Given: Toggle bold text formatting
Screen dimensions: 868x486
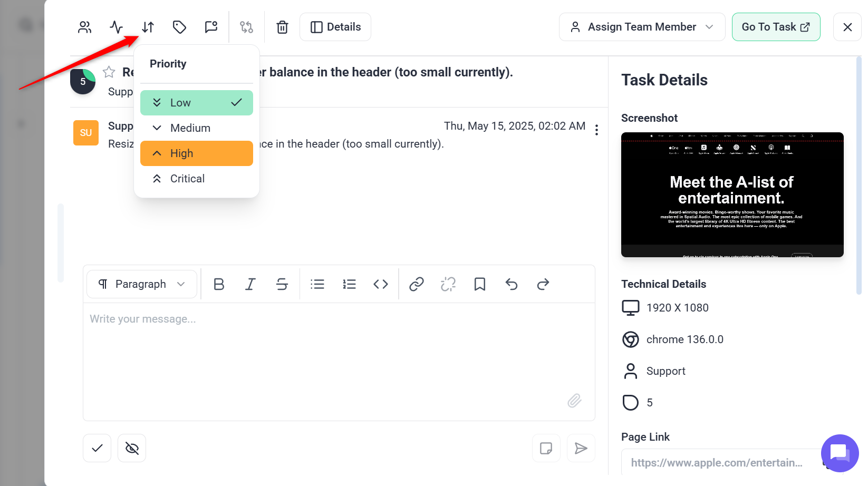Looking at the screenshot, I should click(219, 284).
